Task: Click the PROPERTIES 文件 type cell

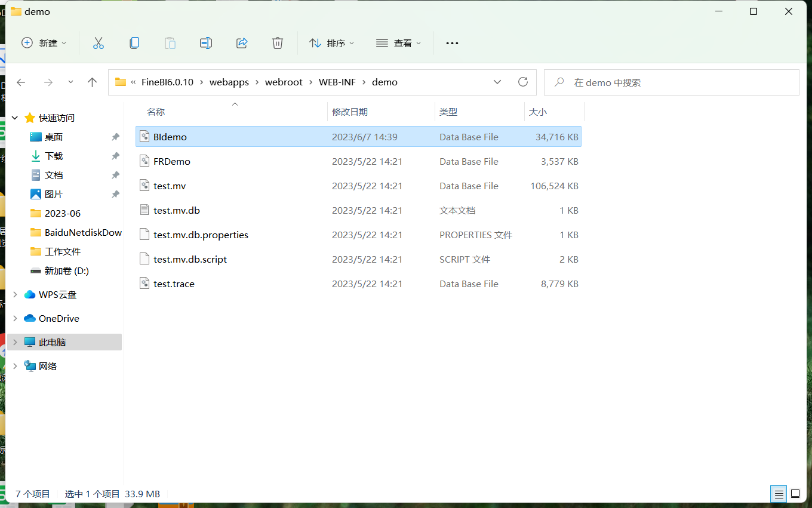Action: [x=476, y=235]
